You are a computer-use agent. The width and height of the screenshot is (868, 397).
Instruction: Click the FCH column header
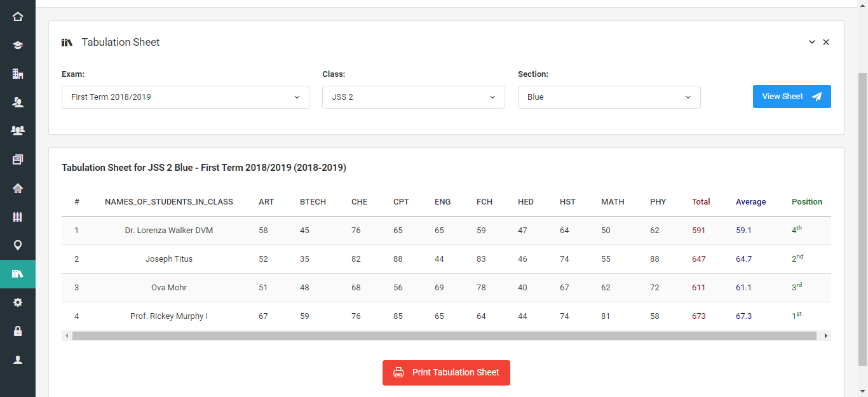coord(484,202)
